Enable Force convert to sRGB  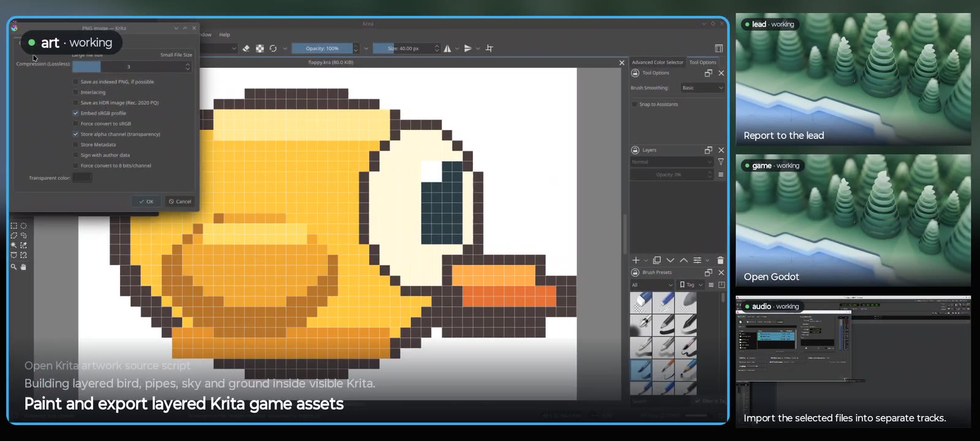click(x=76, y=123)
